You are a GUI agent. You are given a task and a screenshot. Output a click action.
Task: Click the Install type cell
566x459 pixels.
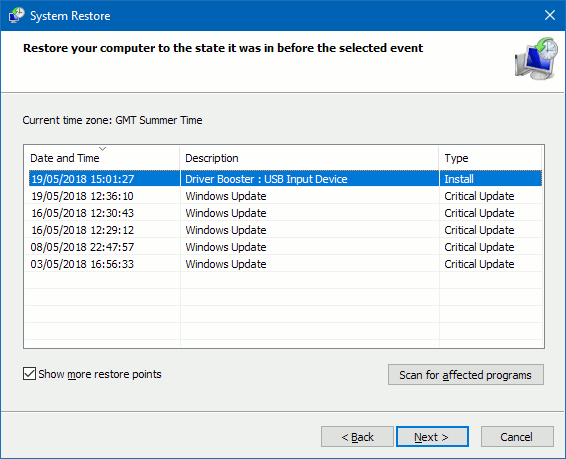point(459,179)
